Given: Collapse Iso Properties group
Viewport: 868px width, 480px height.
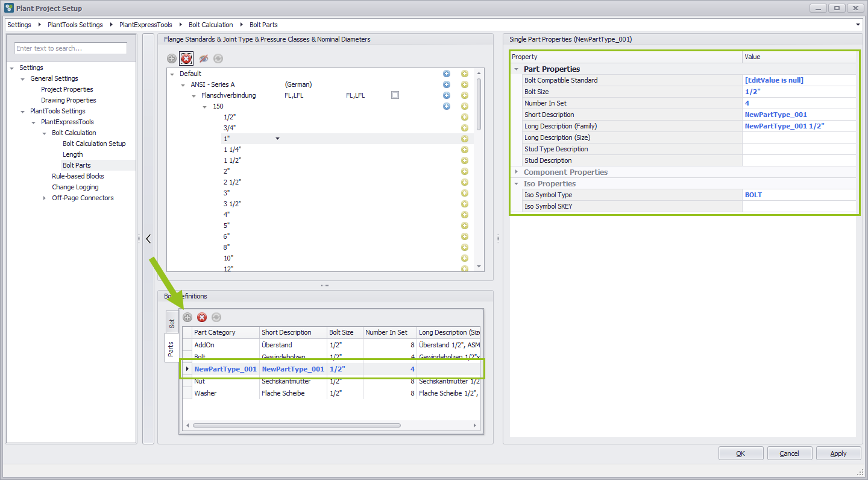Looking at the screenshot, I should click(516, 183).
